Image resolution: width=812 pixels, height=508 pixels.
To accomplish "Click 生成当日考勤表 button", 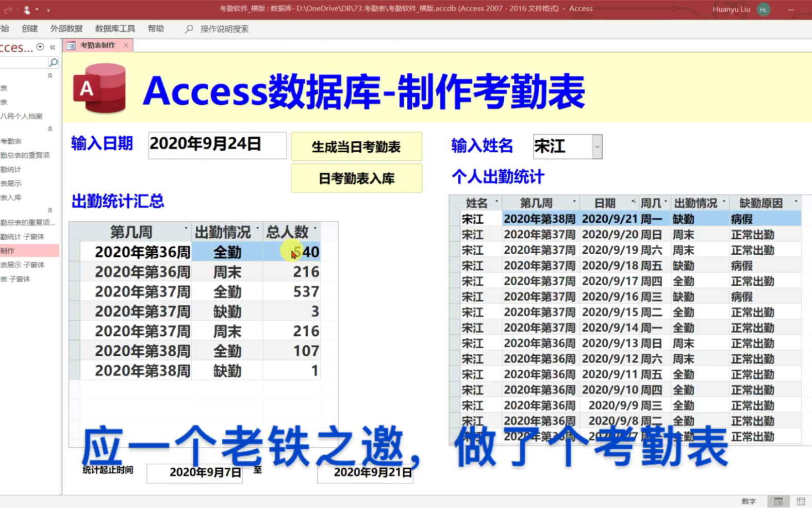I will click(x=356, y=147).
